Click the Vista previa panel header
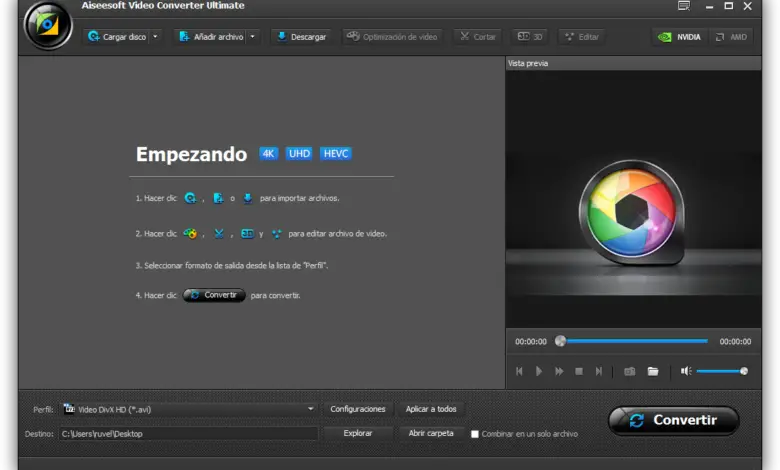 pyautogui.click(x=633, y=63)
